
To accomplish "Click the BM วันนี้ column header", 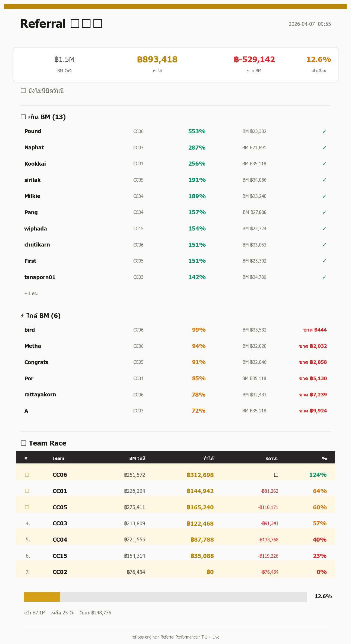I will pyautogui.click(x=137, y=458).
